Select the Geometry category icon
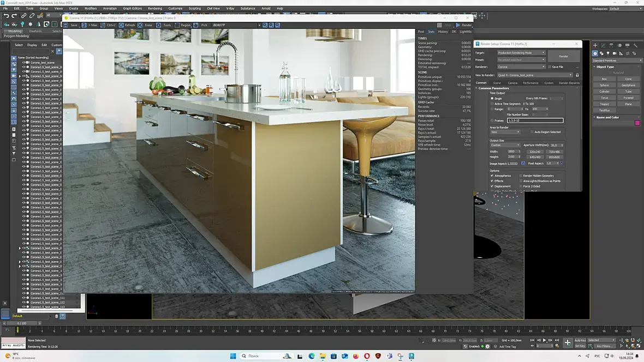 pos(595,53)
